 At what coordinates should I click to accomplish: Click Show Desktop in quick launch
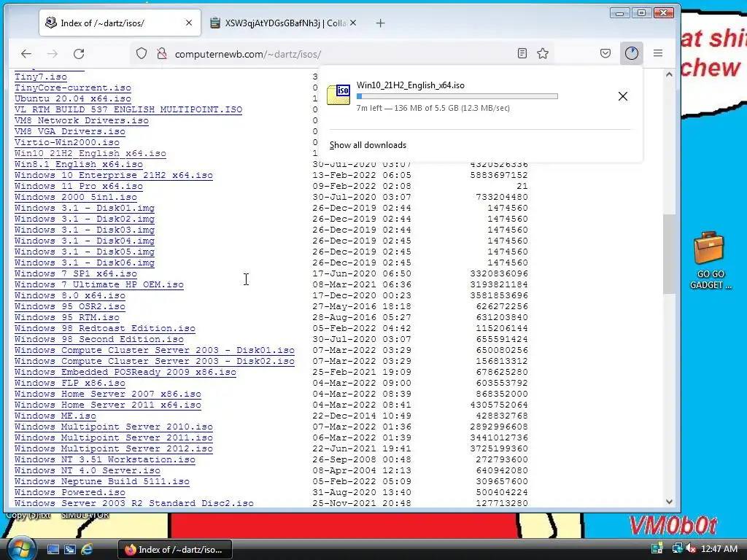click(53, 550)
